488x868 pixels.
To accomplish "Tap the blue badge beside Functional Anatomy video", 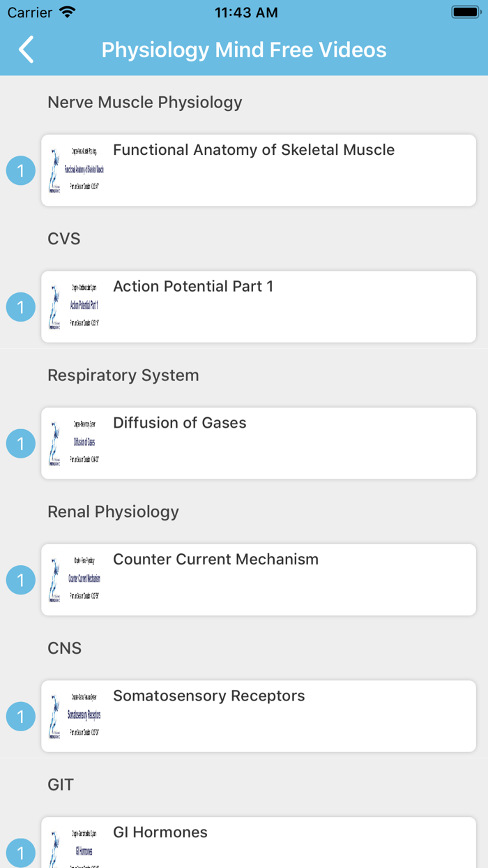I will (x=20, y=170).
